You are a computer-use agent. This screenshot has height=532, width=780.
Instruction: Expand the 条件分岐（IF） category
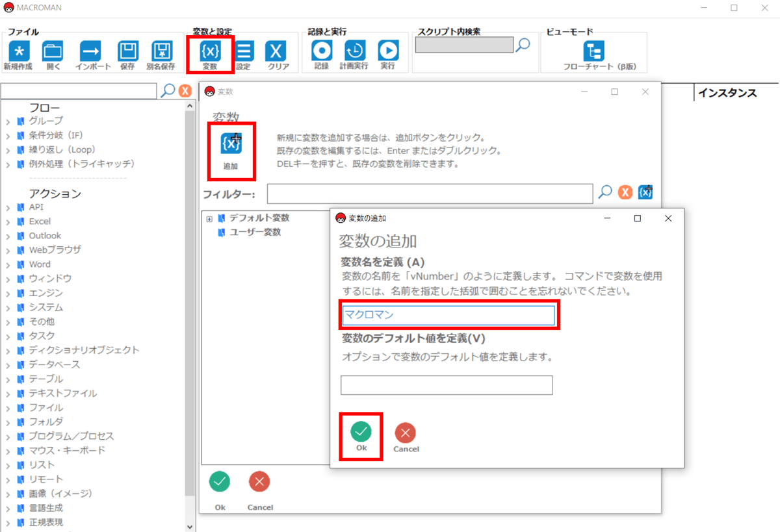tap(8, 135)
